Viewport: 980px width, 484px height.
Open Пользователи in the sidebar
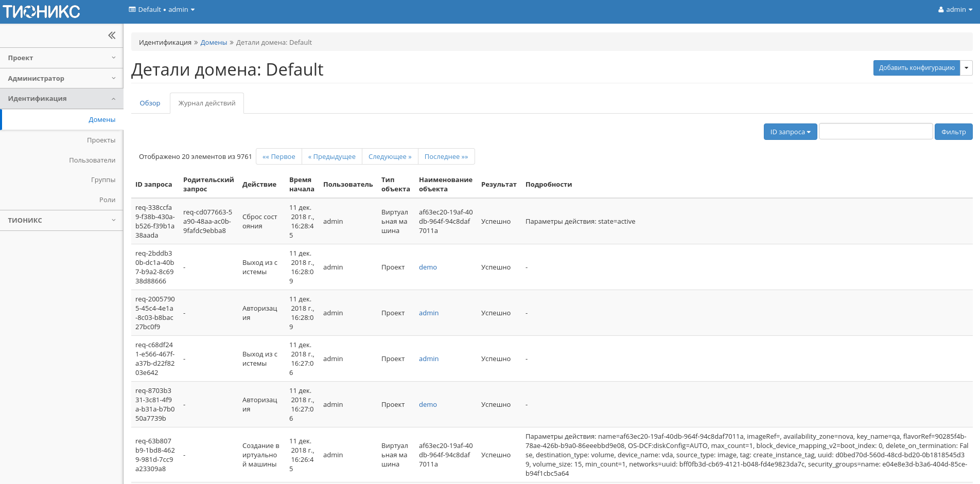click(x=92, y=160)
